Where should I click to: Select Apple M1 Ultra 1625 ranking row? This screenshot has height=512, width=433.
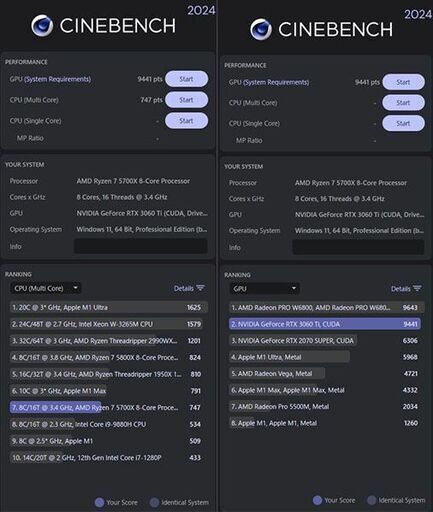pyautogui.click(x=109, y=307)
